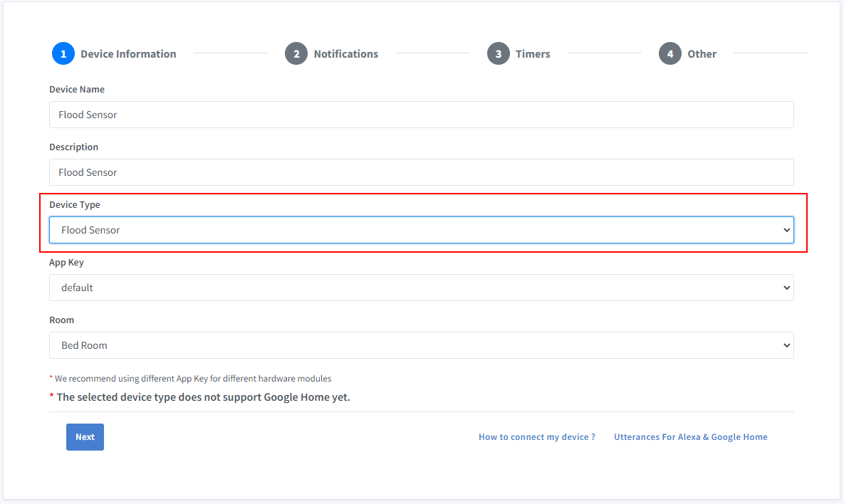This screenshot has height=504, width=844.
Task: Click the step 1 circle icon
Action: 63,54
